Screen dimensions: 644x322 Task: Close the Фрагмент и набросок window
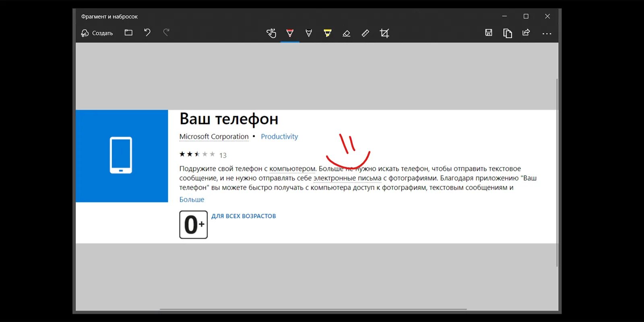click(x=547, y=16)
